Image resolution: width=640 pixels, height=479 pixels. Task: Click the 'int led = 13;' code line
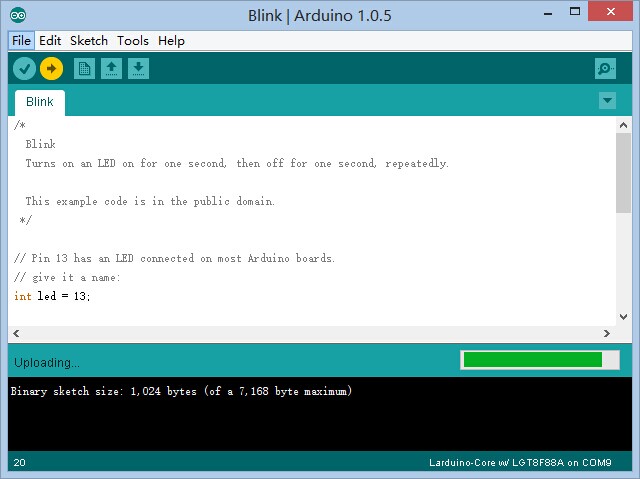(52, 296)
